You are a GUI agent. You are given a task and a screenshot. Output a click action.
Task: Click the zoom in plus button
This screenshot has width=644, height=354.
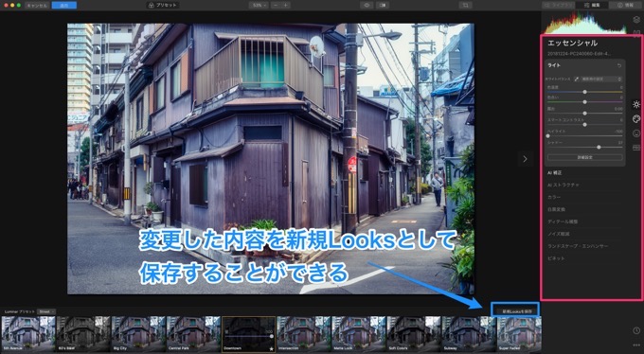tap(285, 6)
